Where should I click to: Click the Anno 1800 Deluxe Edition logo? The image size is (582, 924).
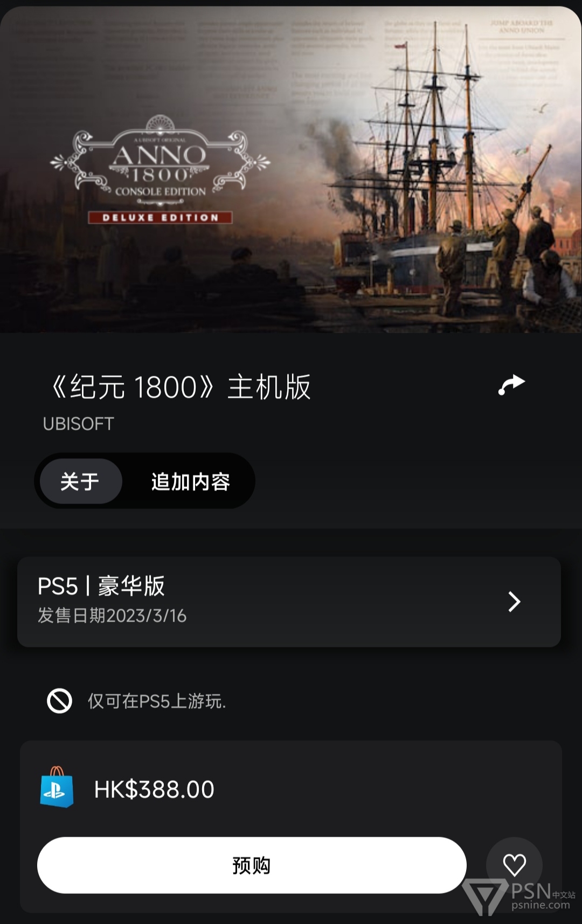click(160, 169)
